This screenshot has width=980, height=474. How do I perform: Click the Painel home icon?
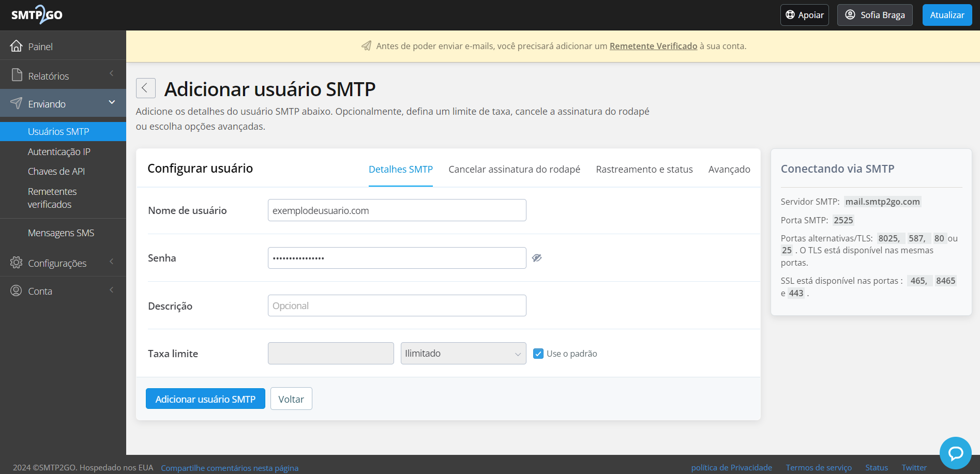pos(17,46)
